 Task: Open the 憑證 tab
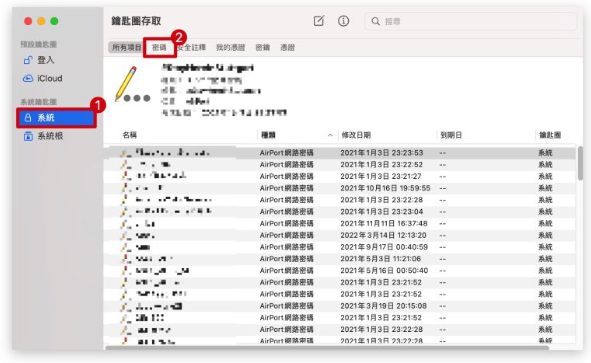click(x=288, y=47)
